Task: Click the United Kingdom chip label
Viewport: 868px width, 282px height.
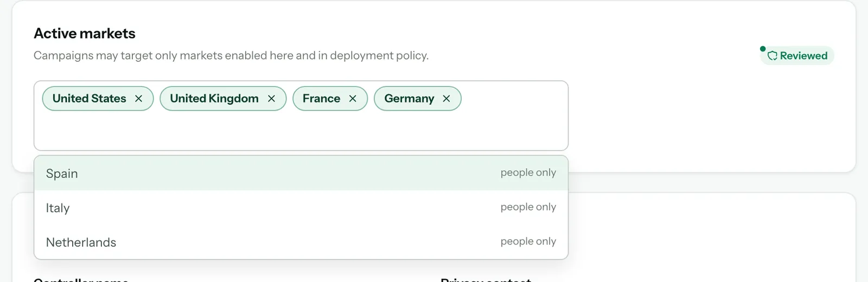Action: point(214,99)
